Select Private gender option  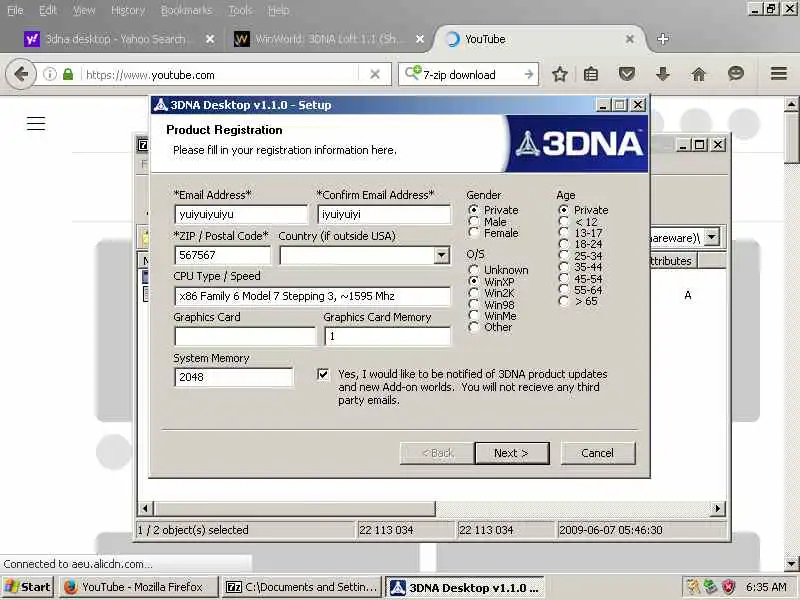point(474,210)
